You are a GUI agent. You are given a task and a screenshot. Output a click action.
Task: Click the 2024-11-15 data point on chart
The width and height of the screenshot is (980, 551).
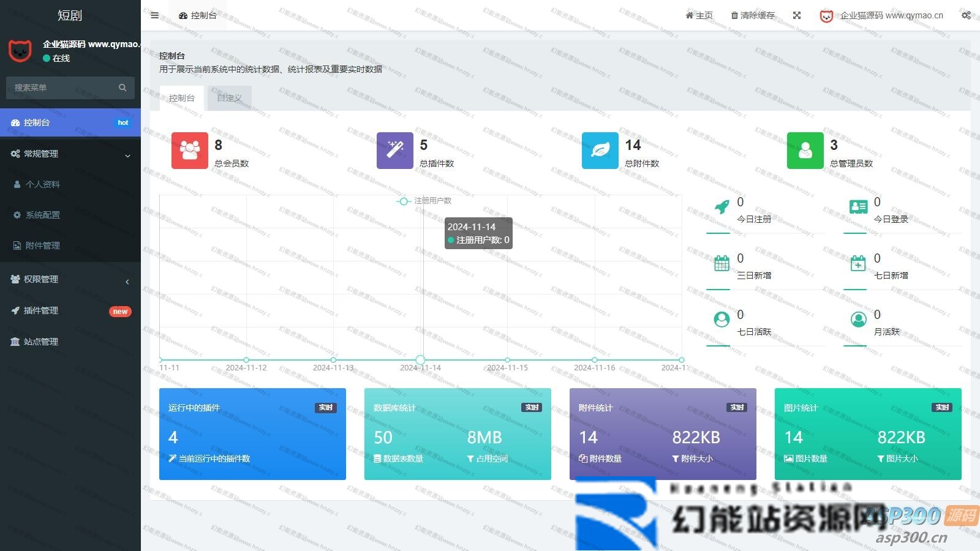tap(507, 360)
